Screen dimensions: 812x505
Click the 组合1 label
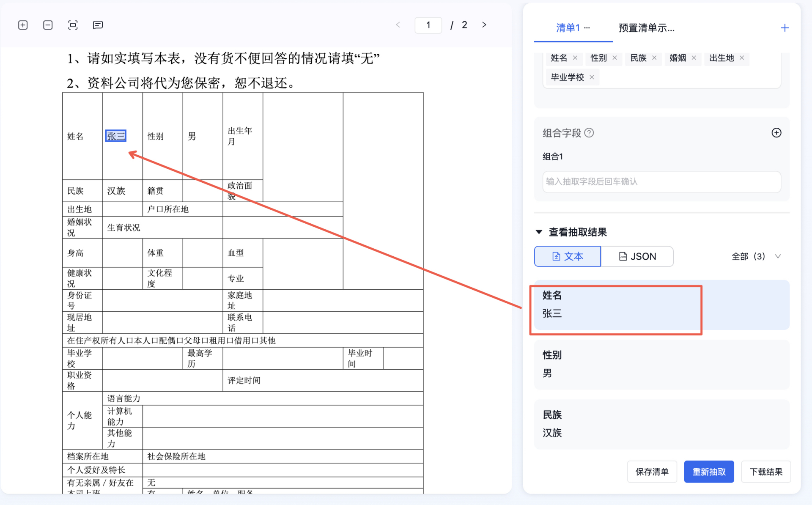(553, 156)
